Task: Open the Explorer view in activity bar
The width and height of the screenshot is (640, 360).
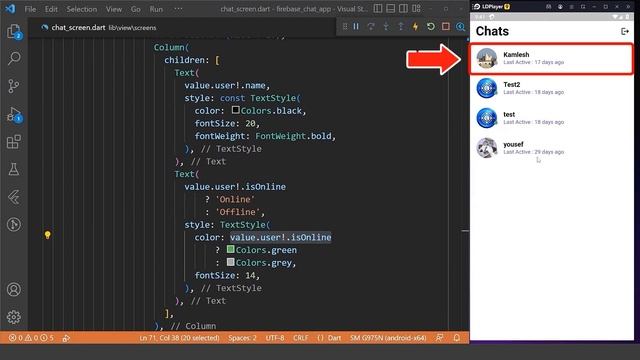Action: 13,31
